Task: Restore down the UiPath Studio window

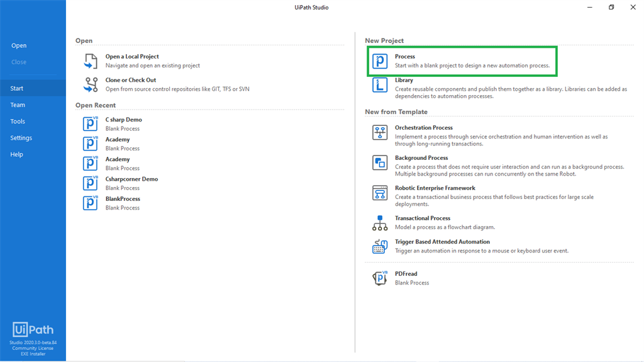Action: point(611,8)
